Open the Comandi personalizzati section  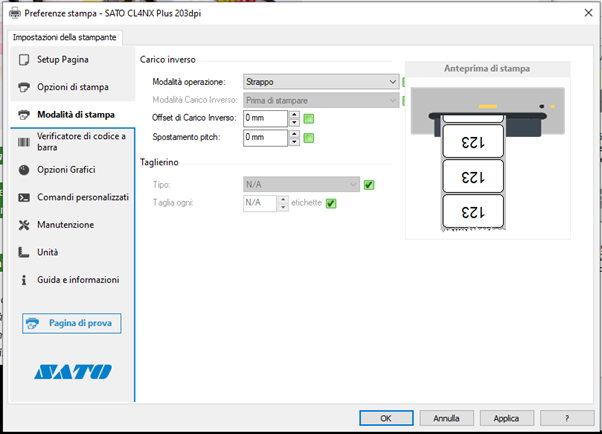(x=73, y=197)
